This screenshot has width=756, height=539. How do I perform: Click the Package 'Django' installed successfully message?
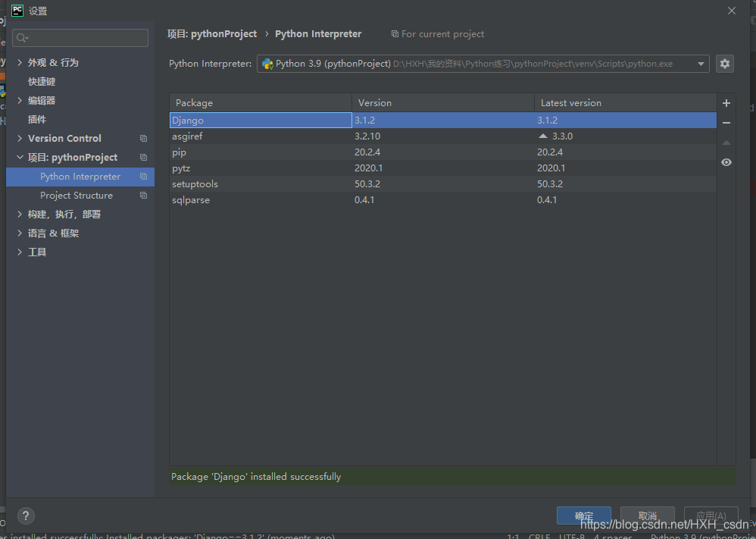[256, 477]
